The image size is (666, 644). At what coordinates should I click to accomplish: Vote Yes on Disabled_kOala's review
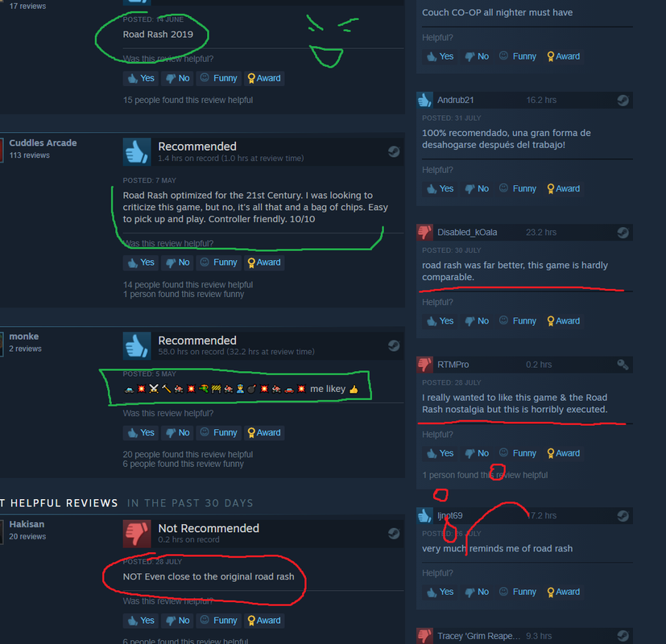click(x=440, y=321)
